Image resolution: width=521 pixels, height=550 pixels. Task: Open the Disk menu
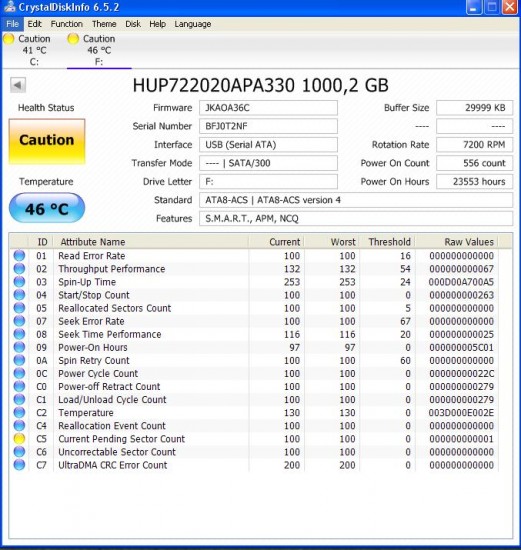(133, 24)
